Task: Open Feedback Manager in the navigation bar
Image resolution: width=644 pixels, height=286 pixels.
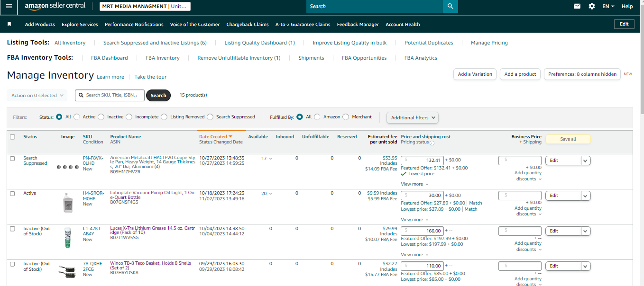Action: click(x=358, y=24)
